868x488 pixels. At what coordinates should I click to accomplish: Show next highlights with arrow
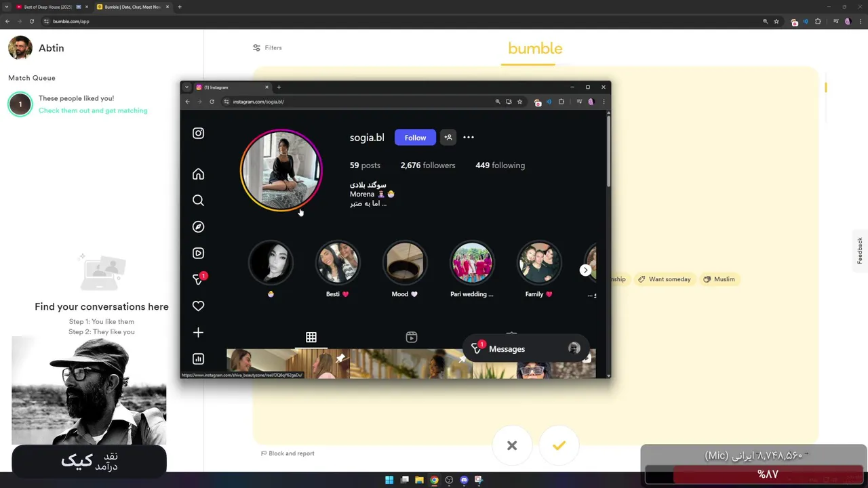coord(585,270)
